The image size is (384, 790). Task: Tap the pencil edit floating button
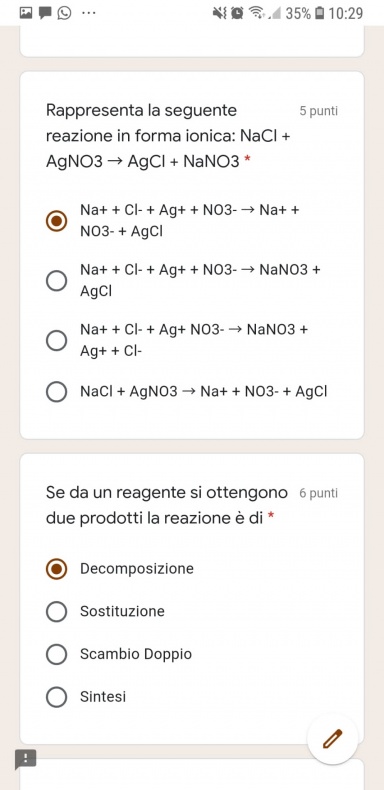[333, 739]
